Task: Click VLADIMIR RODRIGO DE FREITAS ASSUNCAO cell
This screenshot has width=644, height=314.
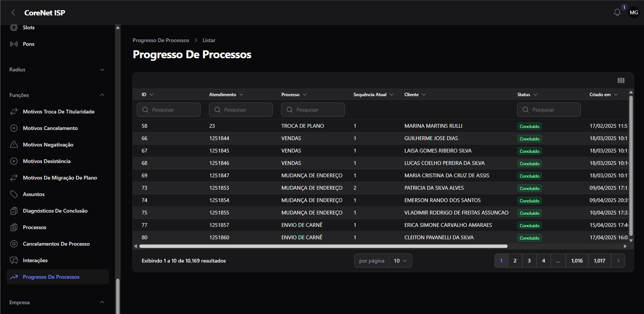Action: (x=456, y=213)
